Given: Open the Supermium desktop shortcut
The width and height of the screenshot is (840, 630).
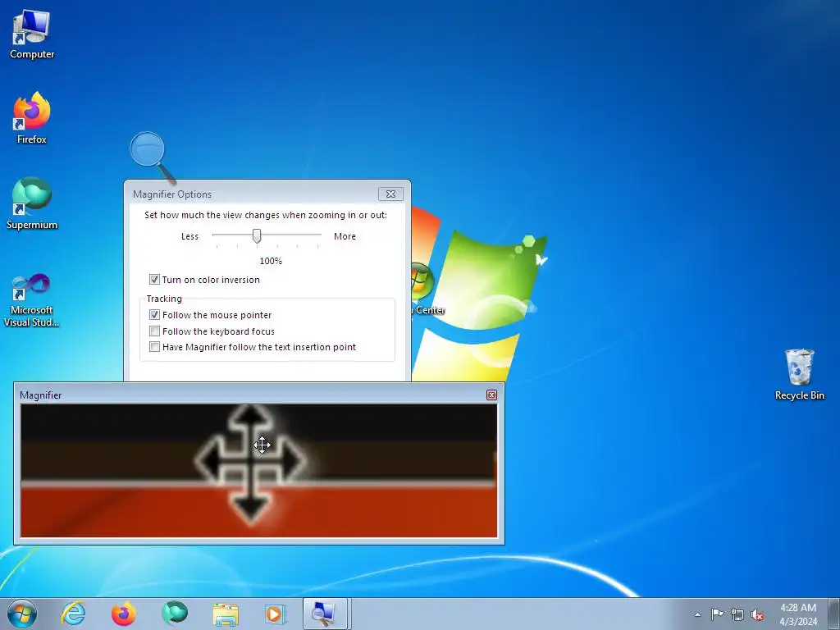Looking at the screenshot, I should 32,203.
